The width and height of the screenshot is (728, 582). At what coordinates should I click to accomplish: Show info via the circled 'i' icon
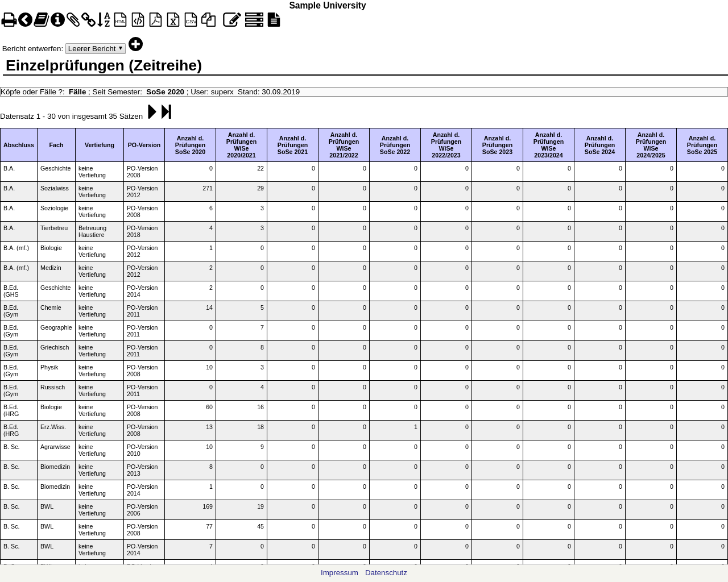coord(57,20)
